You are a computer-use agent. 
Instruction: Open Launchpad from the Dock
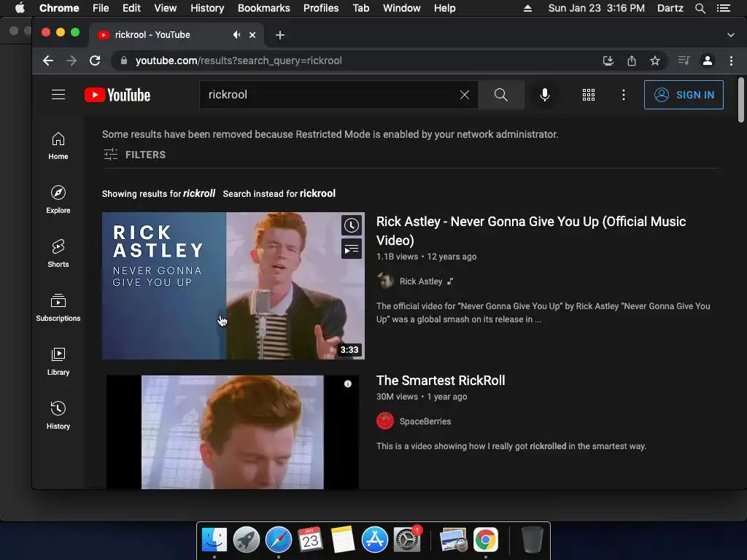247,540
